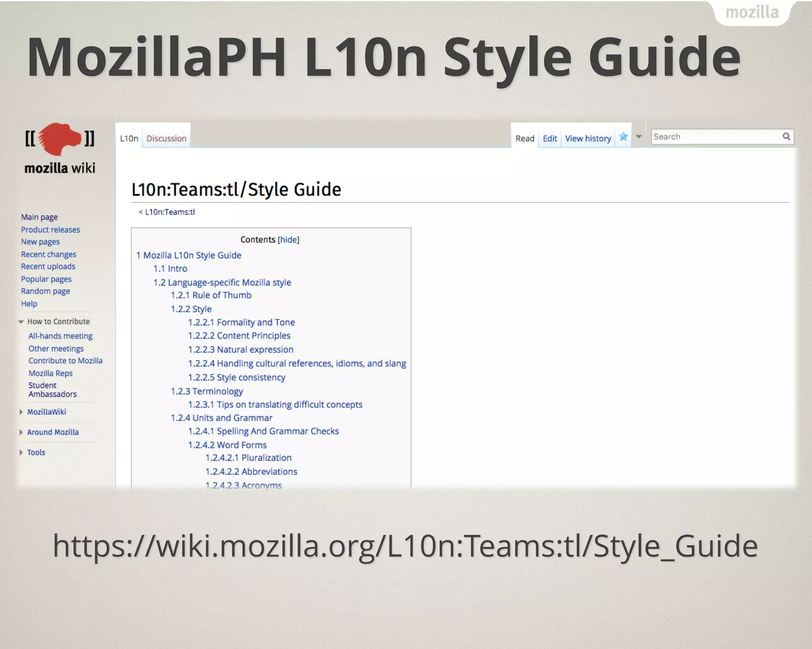Screen dimensions: 812x649
Task: Switch to the L10n namespace tab
Action: coord(129,138)
